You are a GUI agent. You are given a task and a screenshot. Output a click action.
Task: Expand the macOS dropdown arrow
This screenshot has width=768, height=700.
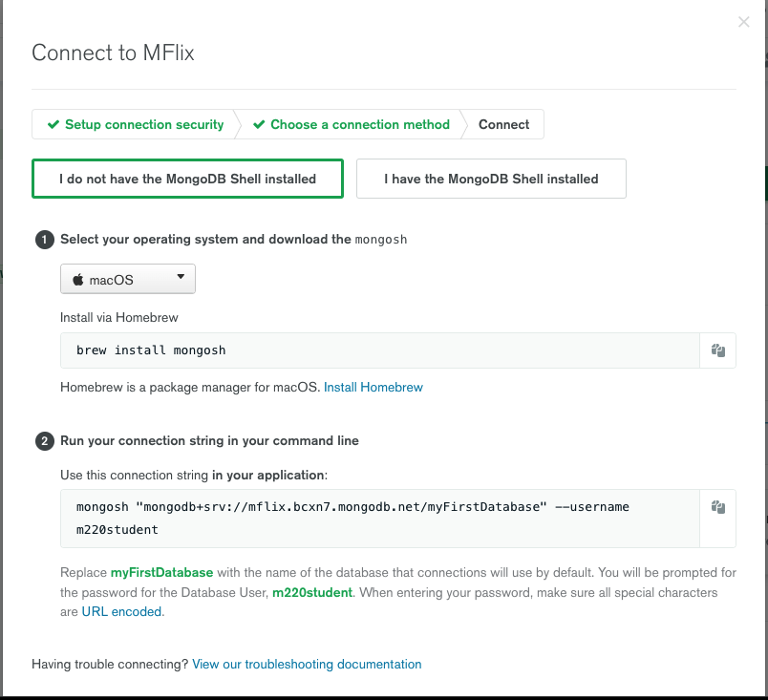(x=181, y=279)
